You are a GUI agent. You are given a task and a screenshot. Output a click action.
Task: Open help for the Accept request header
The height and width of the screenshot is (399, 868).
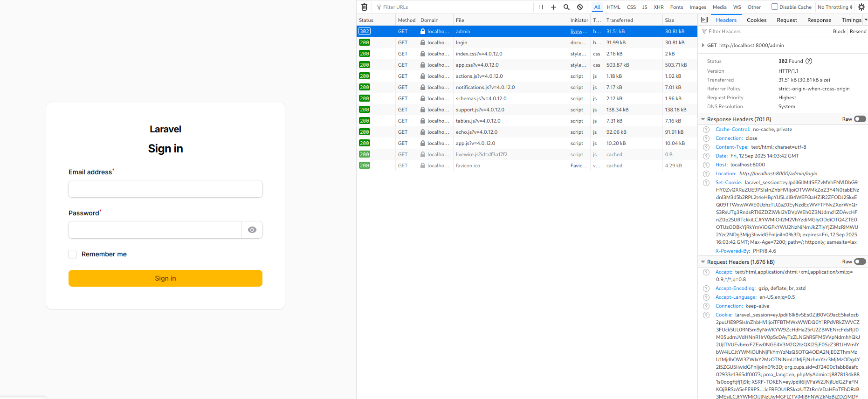click(706, 272)
